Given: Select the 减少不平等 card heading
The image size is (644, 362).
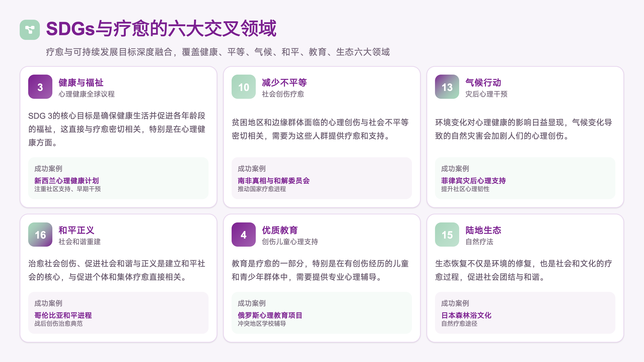Looking at the screenshot, I should point(284,82).
